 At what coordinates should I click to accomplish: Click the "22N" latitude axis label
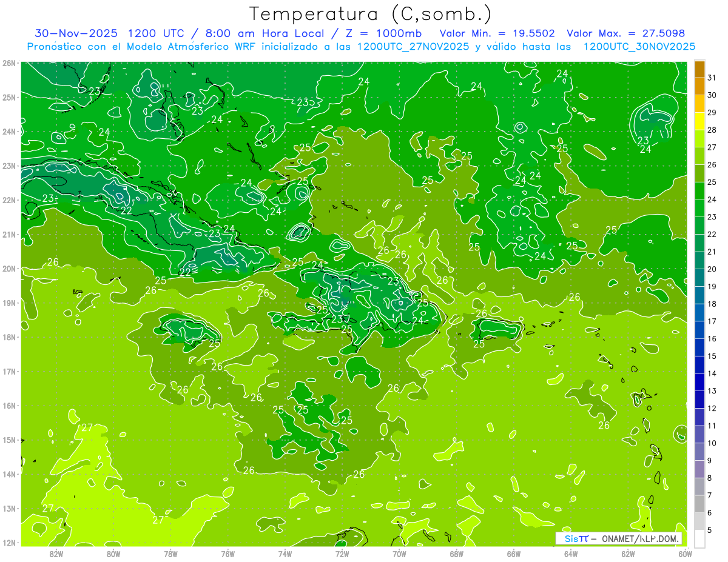(x=9, y=200)
